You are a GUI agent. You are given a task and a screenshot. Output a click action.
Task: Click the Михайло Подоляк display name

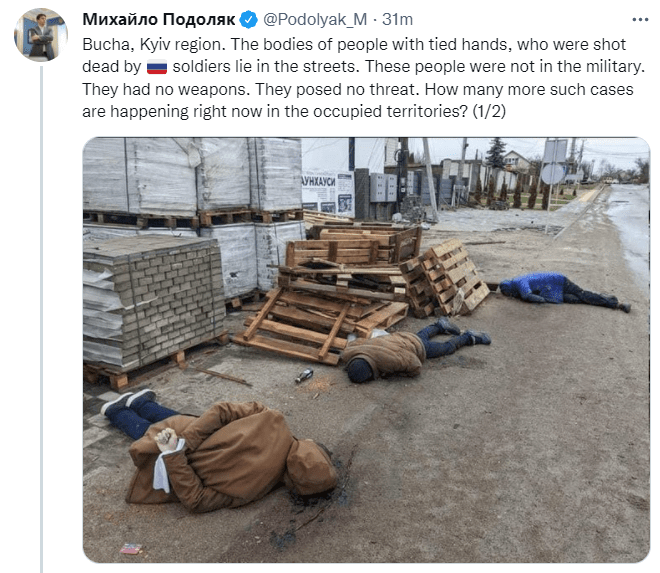159,19
